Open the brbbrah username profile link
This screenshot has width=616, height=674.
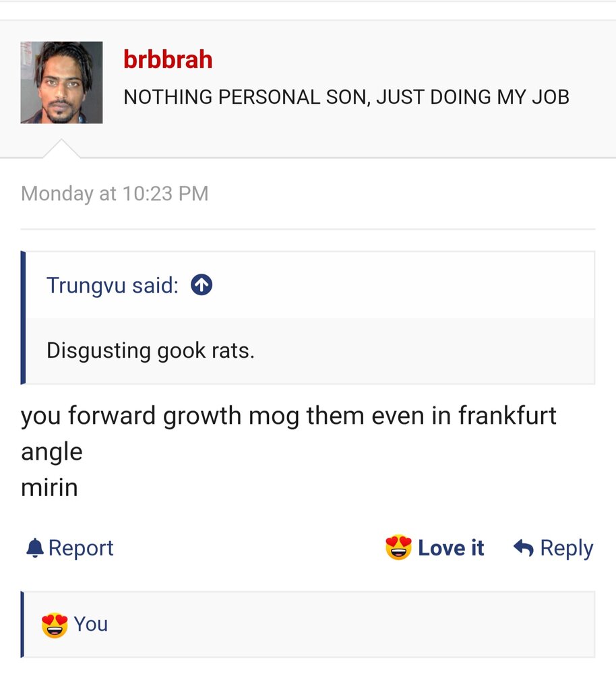168,59
